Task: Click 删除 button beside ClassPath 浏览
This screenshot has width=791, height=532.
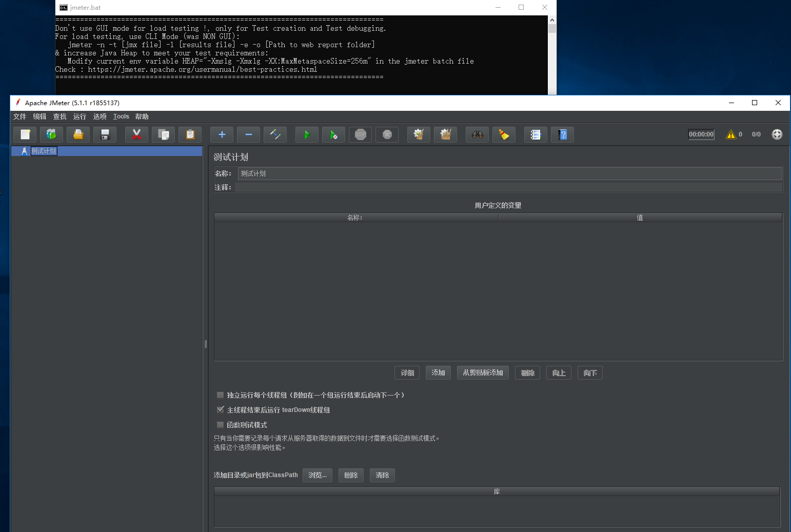Action: (x=351, y=475)
